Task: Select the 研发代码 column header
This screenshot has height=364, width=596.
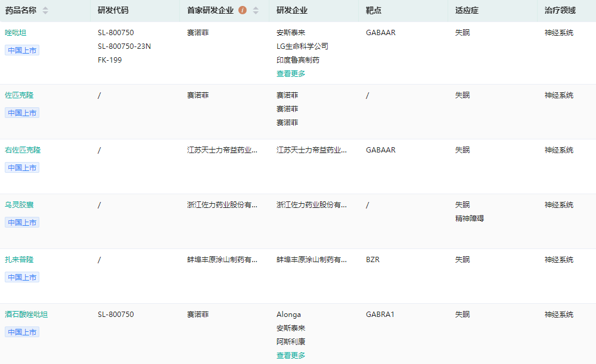Action: pos(113,11)
